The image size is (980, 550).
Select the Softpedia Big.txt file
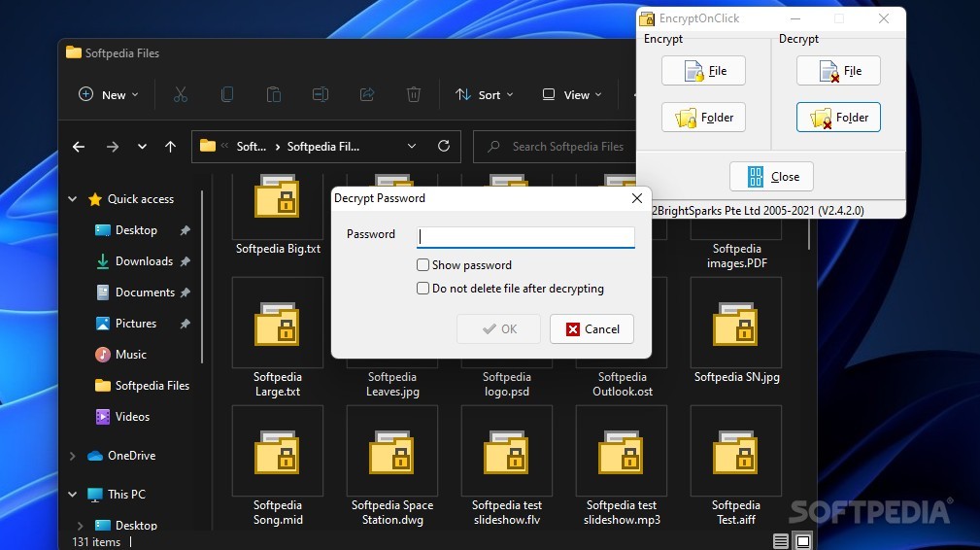278,216
